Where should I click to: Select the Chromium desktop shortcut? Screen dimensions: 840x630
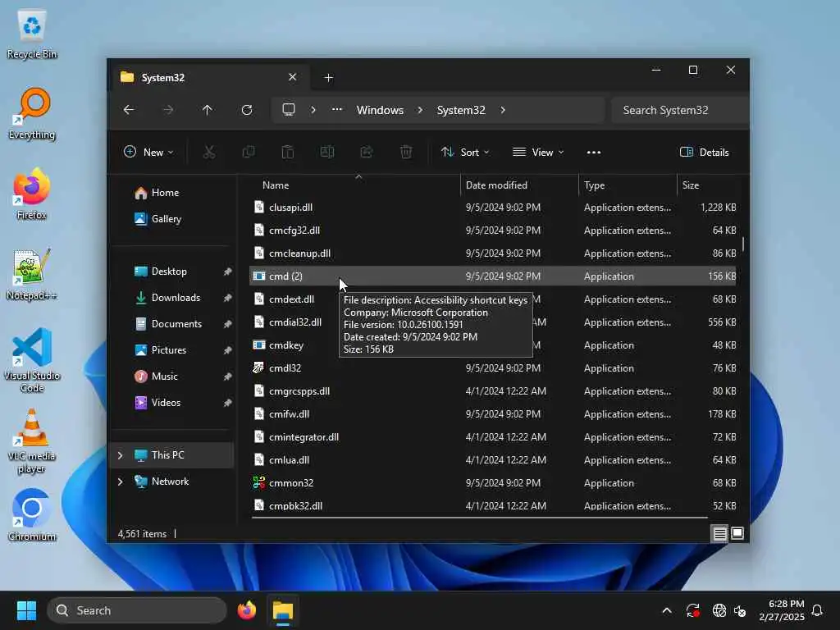[x=32, y=515]
